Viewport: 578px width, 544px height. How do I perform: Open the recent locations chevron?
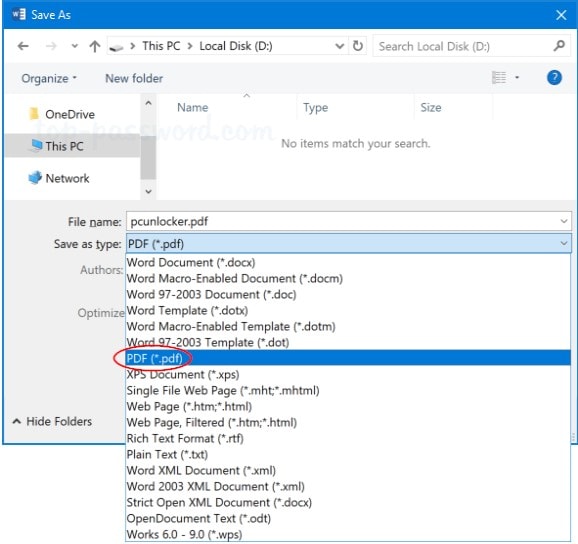point(74,46)
